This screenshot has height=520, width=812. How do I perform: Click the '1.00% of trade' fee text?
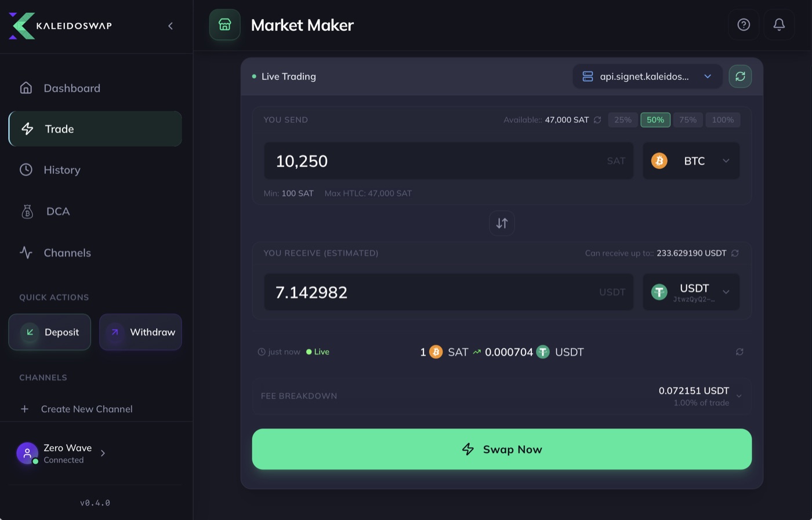pyautogui.click(x=701, y=403)
